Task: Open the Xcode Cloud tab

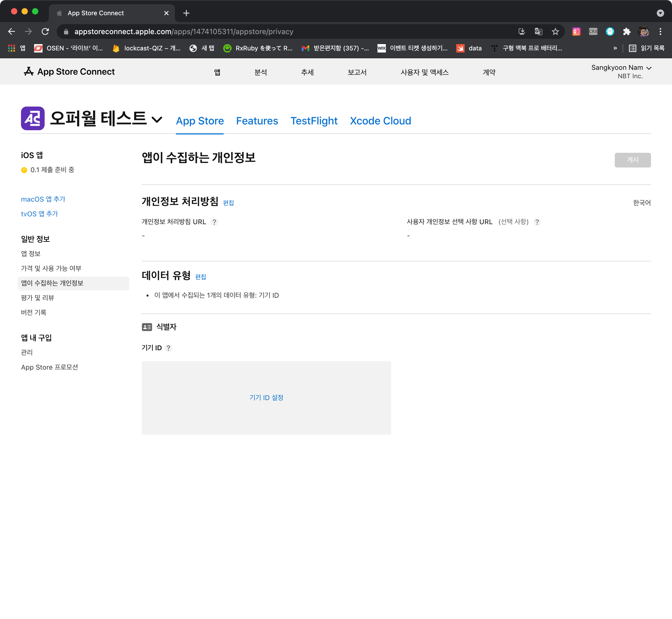Action: 380,121
